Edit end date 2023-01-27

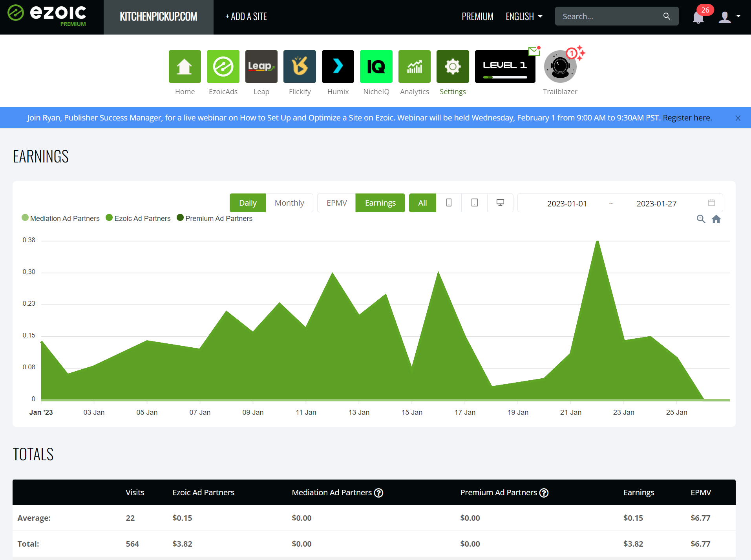coord(656,203)
